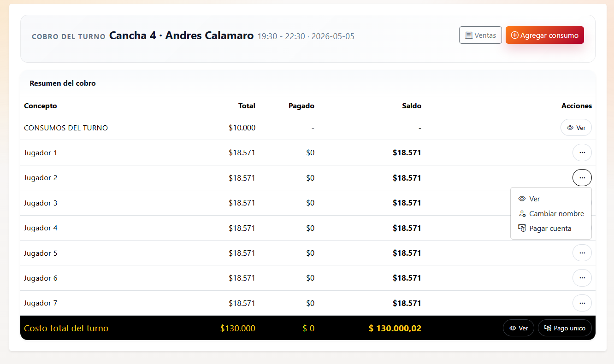Click the Pago unico button
The image size is (614, 364).
565,328
